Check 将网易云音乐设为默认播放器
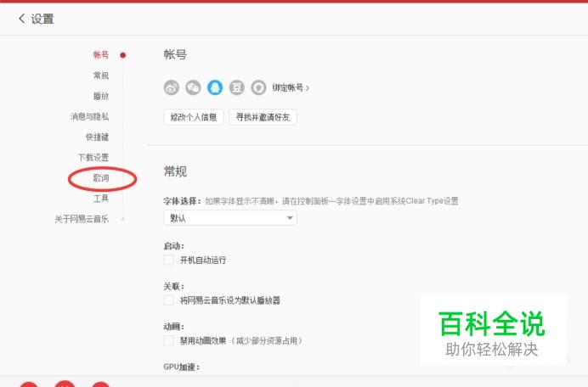 pos(169,300)
